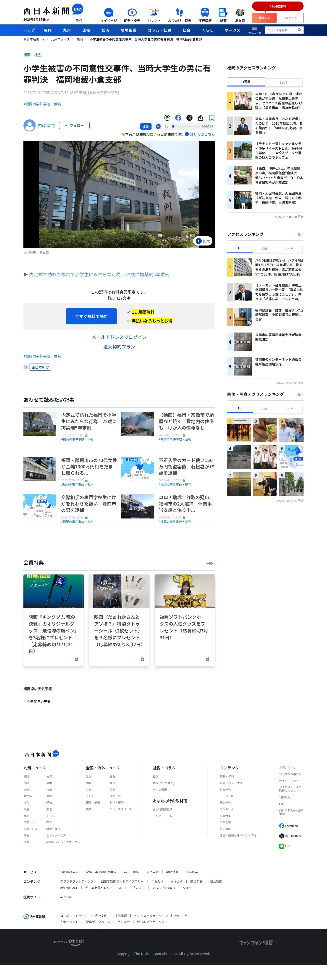Image resolution: width=327 pixels, height=980 pixels.
Task: Open the 法人契約プラン link
Action: coord(119,347)
